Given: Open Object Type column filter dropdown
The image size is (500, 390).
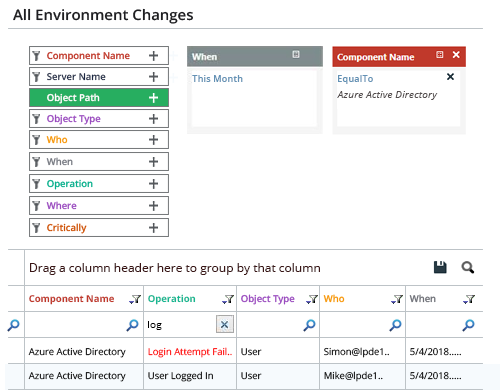Looking at the screenshot, I should (x=312, y=299).
